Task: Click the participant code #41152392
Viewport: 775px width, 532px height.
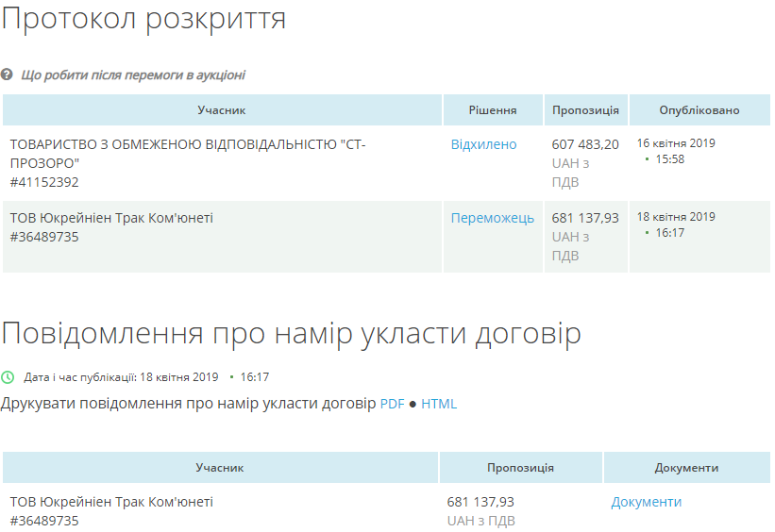Action: [44, 181]
